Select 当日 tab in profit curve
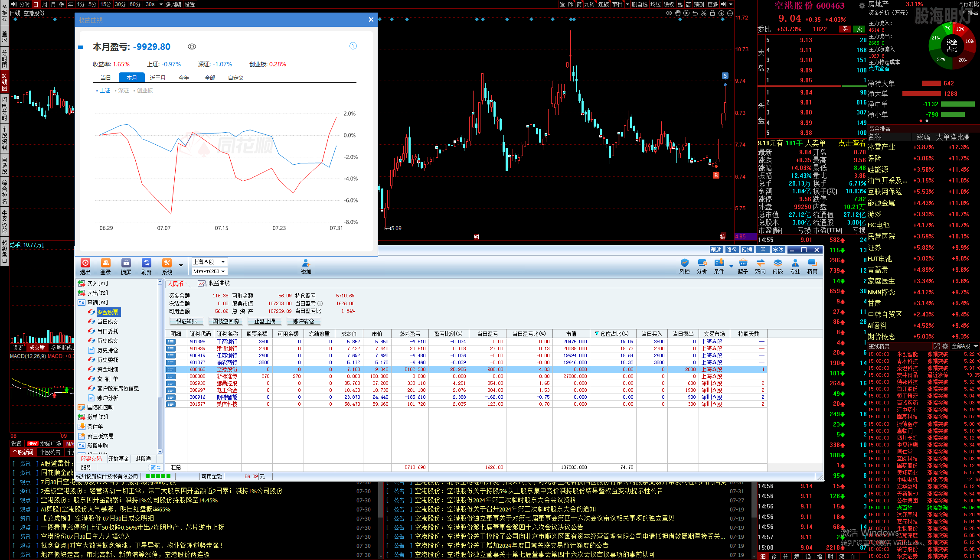The height and width of the screenshot is (560, 980). point(106,78)
